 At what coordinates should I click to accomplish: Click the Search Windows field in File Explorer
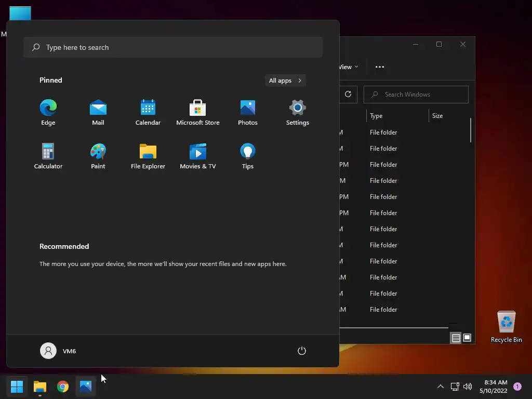tap(416, 95)
